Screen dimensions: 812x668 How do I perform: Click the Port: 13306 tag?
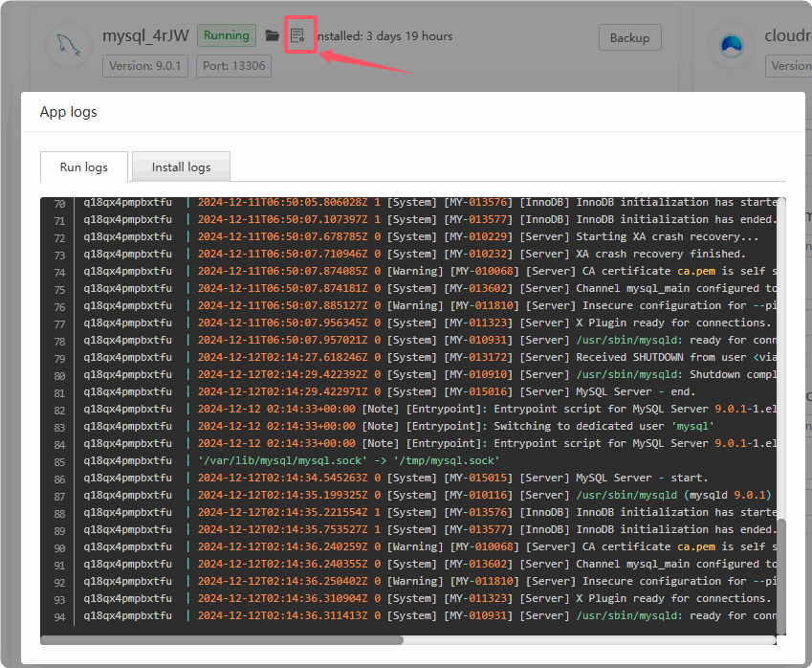point(233,66)
